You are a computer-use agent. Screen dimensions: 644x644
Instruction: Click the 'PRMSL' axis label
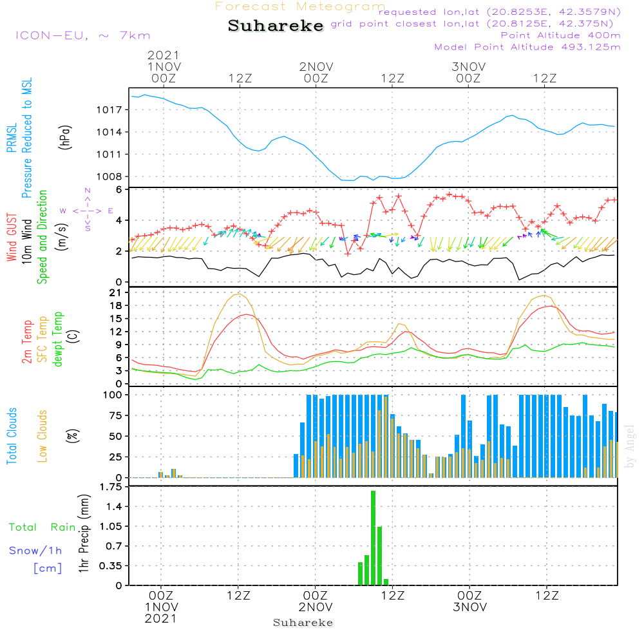pyautogui.click(x=12, y=138)
